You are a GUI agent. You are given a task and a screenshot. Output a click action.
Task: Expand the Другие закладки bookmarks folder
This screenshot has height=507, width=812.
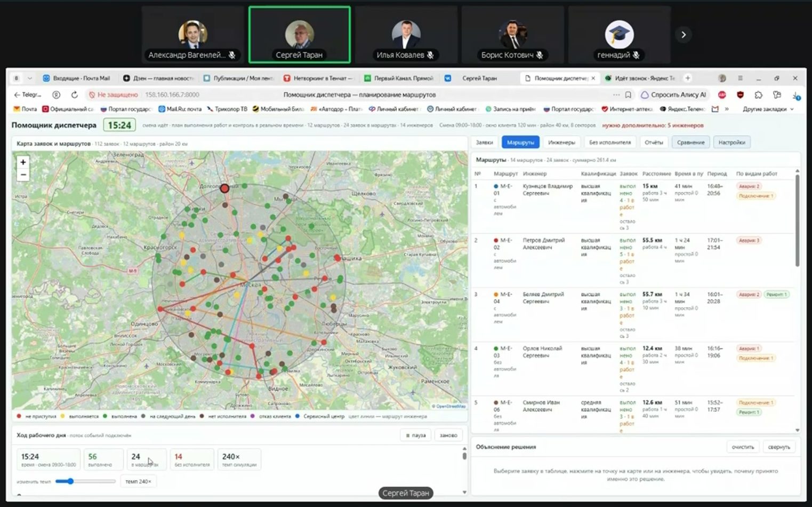tap(768, 109)
